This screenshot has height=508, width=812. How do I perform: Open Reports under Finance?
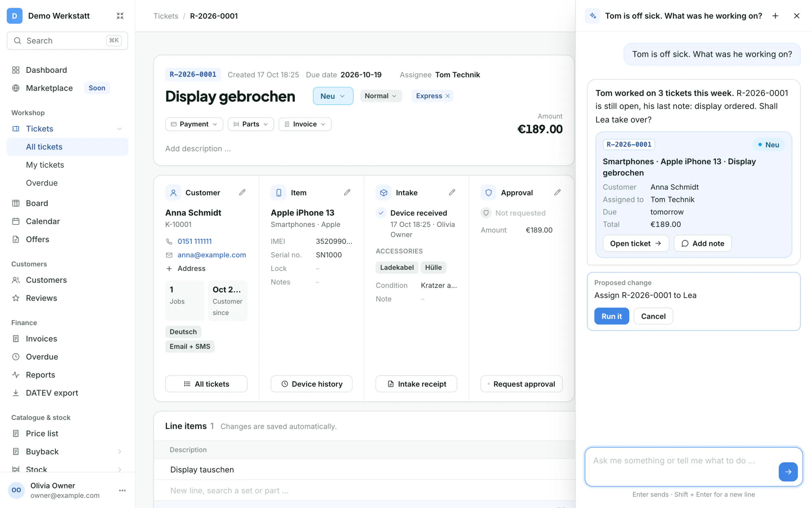pos(67,375)
